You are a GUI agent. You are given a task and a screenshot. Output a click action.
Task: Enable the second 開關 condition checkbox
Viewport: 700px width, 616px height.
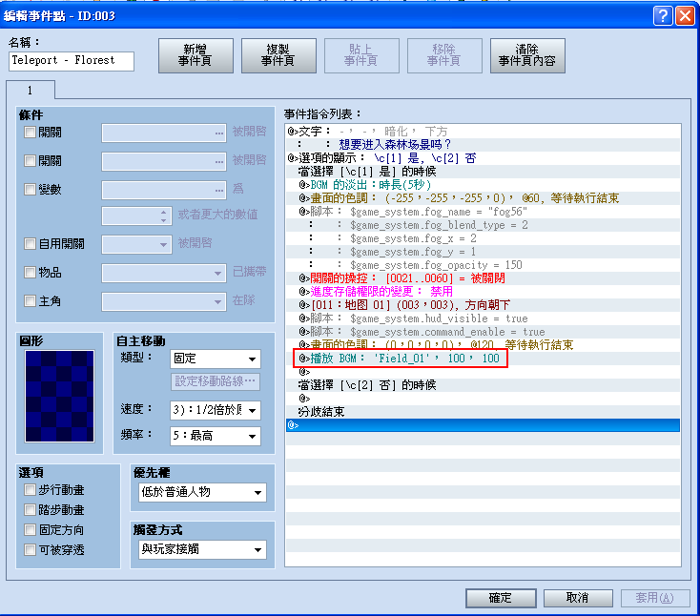pos(30,161)
